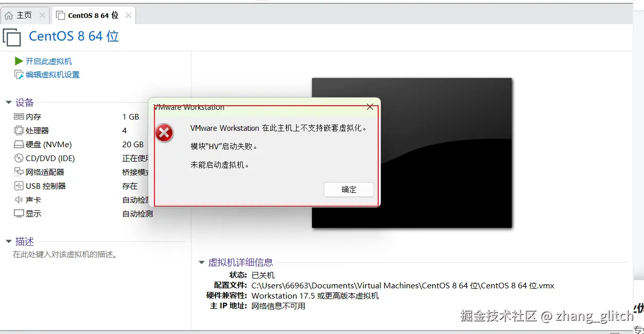Click the display monitor icon
This screenshot has height=334, width=644.
(x=19, y=213)
